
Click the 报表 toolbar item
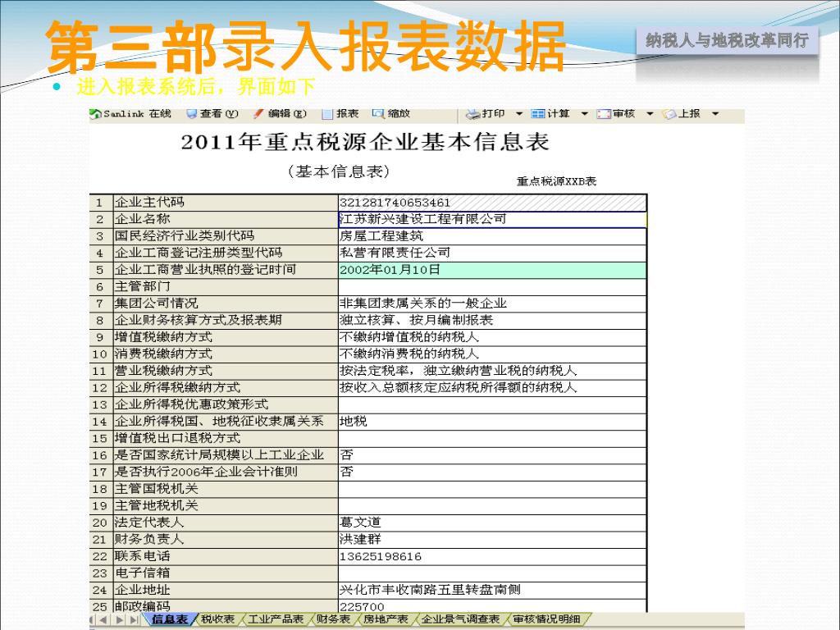[340, 113]
